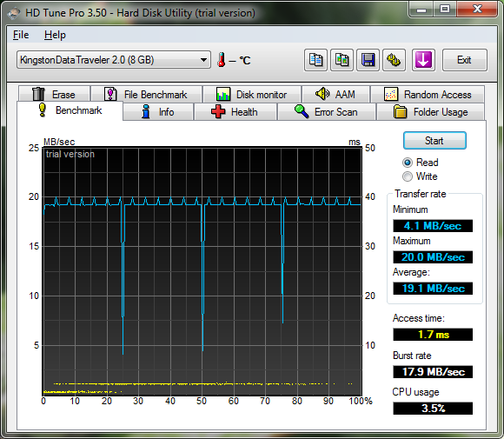The image size is (504, 439).
Task: Open the Help menu
Action: click(55, 35)
